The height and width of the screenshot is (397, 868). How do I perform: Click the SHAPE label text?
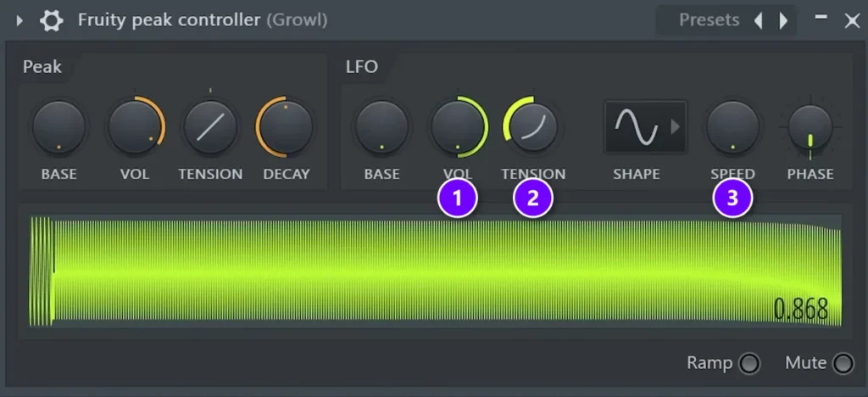point(636,174)
